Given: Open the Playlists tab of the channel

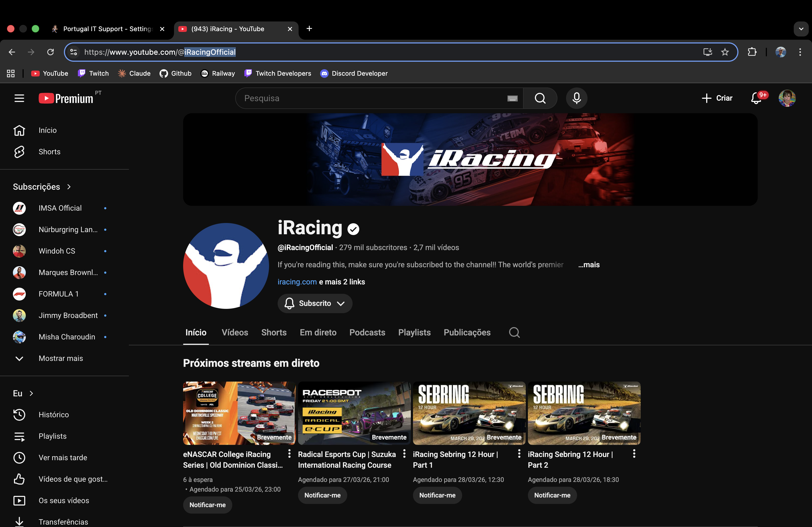Looking at the screenshot, I should pyautogui.click(x=414, y=332).
